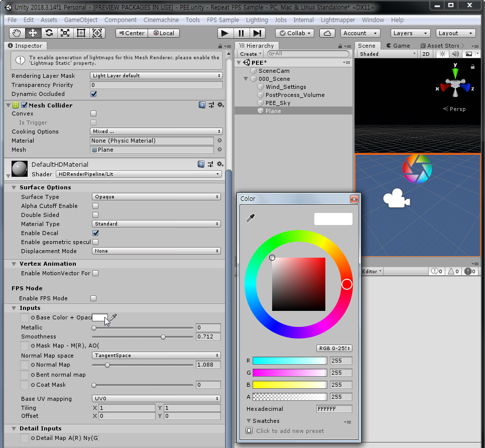Switch to the Game tab
The image size is (485, 448).
pyautogui.click(x=398, y=46)
